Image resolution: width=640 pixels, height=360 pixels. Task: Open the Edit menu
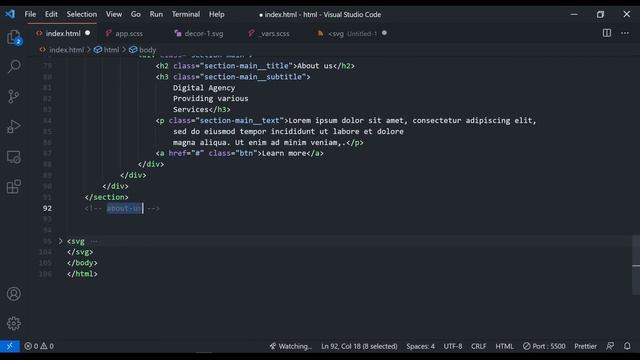coord(51,14)
